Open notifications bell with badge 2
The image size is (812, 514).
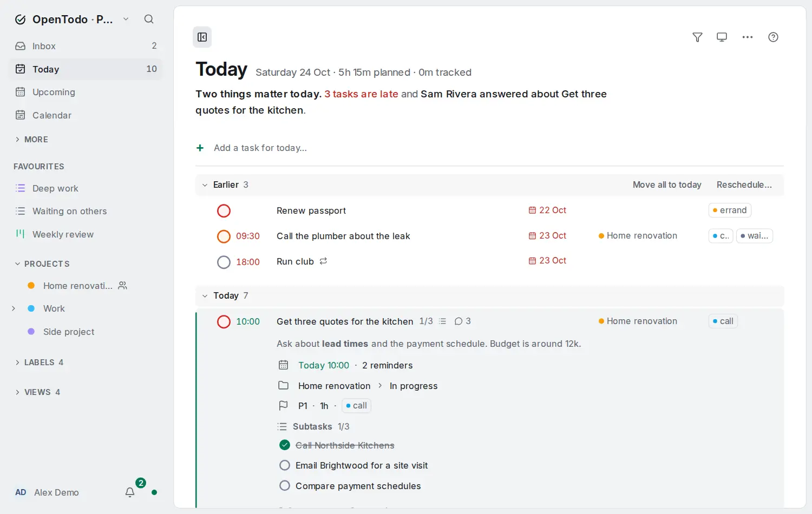point(130,492)
